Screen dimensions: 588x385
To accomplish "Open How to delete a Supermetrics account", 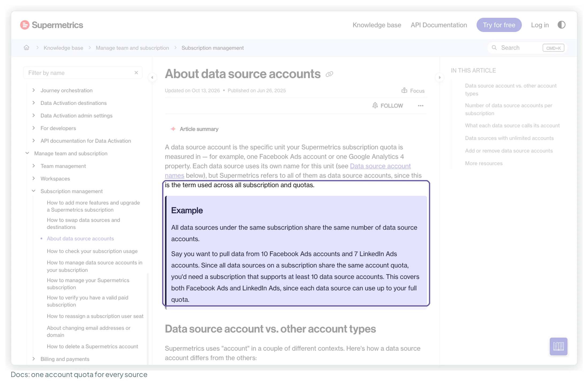I will point(92,346).
